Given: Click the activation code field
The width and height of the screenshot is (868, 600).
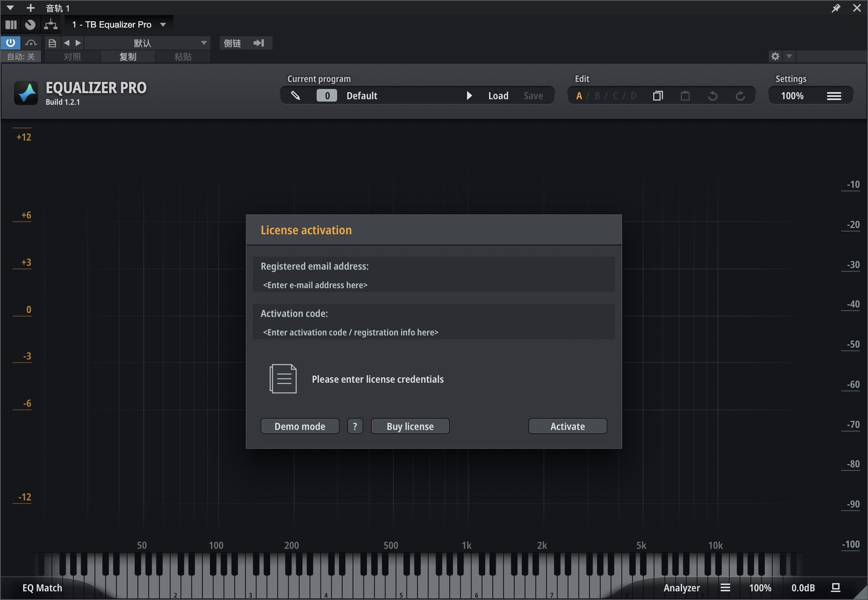Looking at the screenshot, I should click(x=434, y=332).
